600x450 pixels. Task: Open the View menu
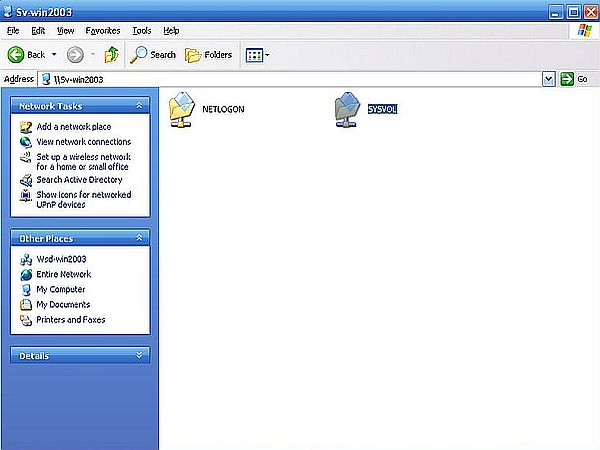65,31
